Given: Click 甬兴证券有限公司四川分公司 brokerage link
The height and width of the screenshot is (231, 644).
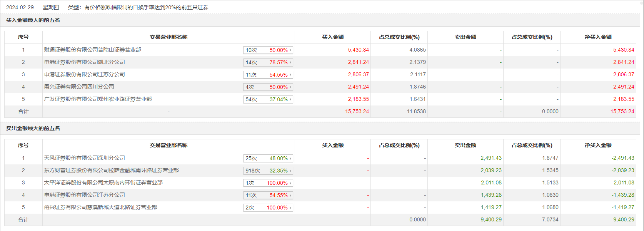Looking at the screenshot, I should click(x=79, y=87).
